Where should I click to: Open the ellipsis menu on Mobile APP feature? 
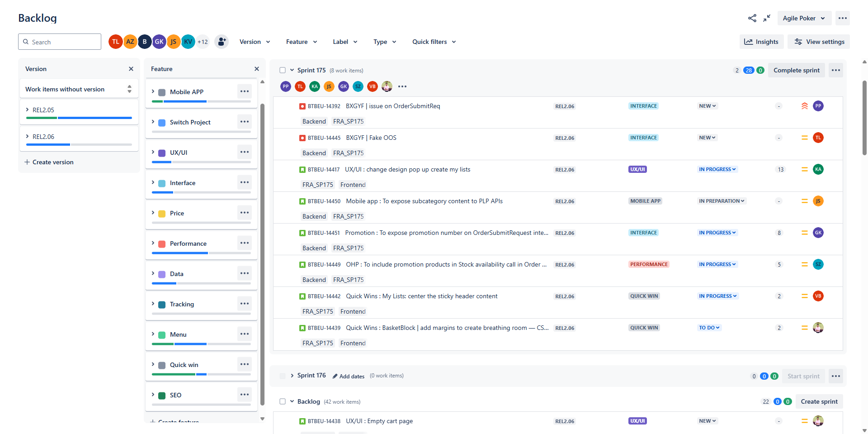tap(245, 91)
